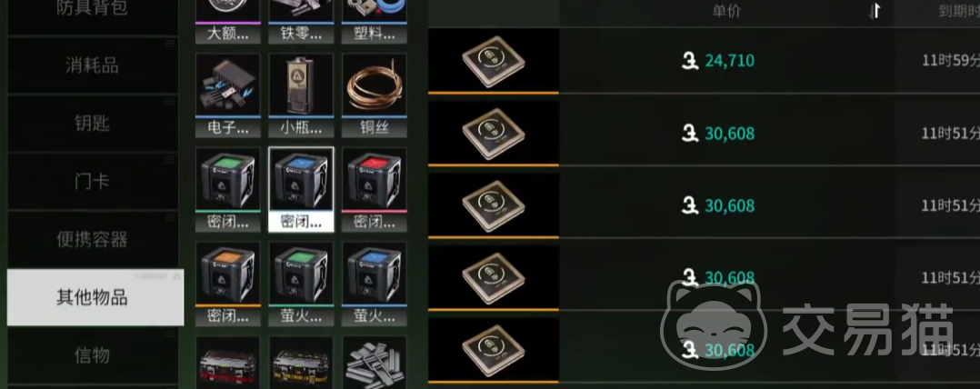Choose the small bottle (小瓶) item
980x389 pixels.
(301, 95)
